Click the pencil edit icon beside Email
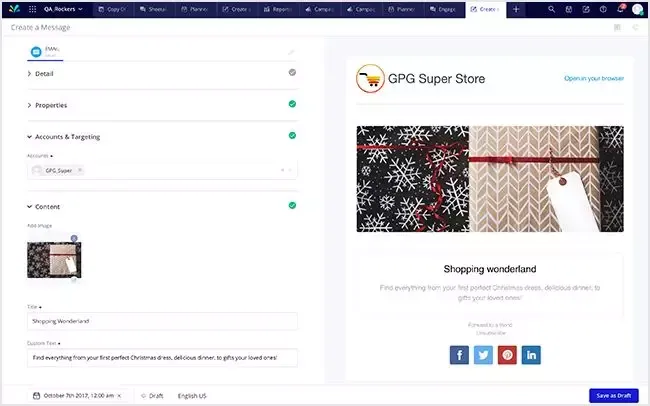This screenshot has width=650, height=406. click(291, 51)
